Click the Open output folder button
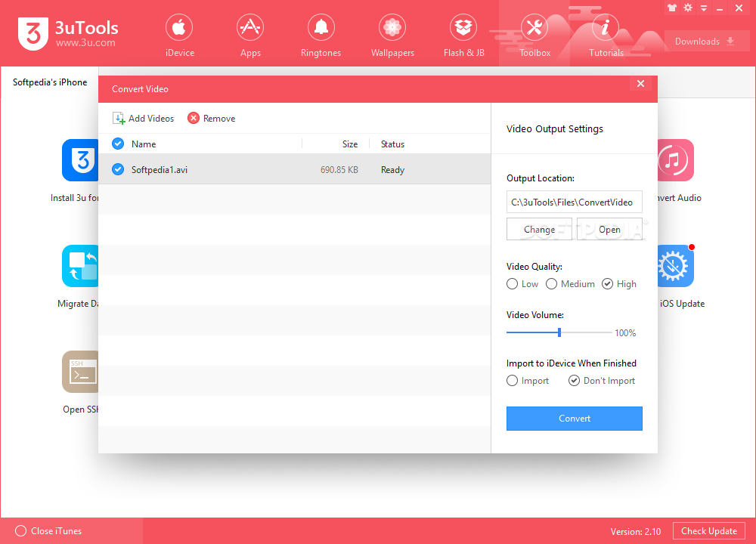Image resolution: width=756 pixels, height=544 pixels. point(609,230)
